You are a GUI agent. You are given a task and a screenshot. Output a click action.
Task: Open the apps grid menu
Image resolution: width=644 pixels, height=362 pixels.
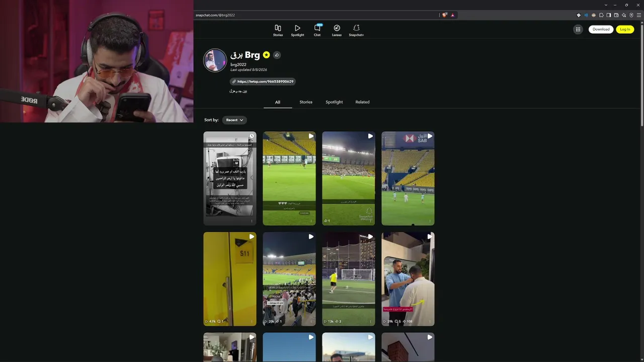[x=578, y=29]
